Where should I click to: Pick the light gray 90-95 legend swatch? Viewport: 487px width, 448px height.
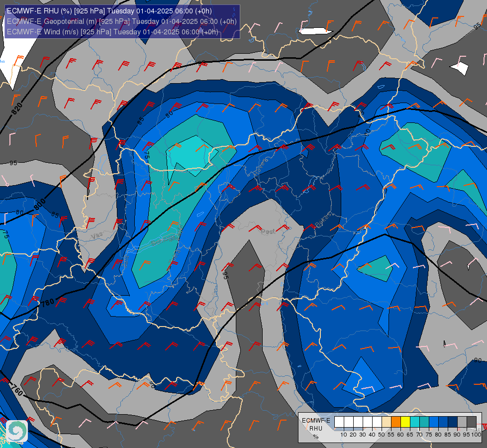(462, 422)
